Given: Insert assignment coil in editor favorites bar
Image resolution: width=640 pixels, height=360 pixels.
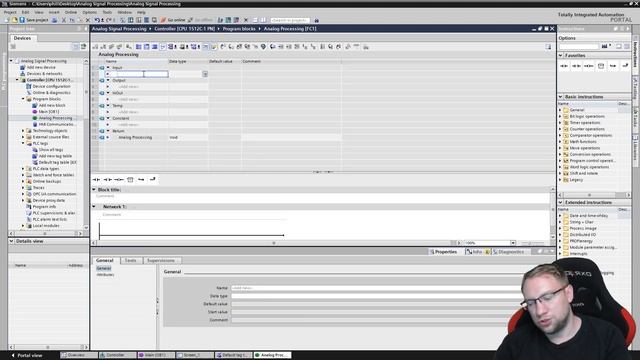Looking at the screenshot, I should [x=119, y=180].
